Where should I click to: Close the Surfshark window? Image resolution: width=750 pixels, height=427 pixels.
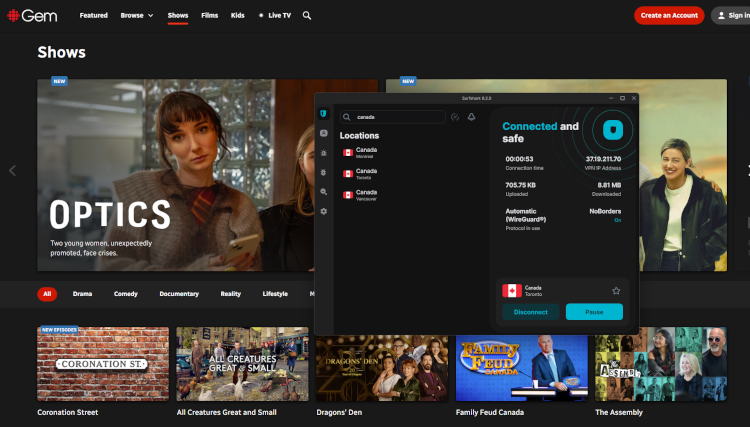634,98
